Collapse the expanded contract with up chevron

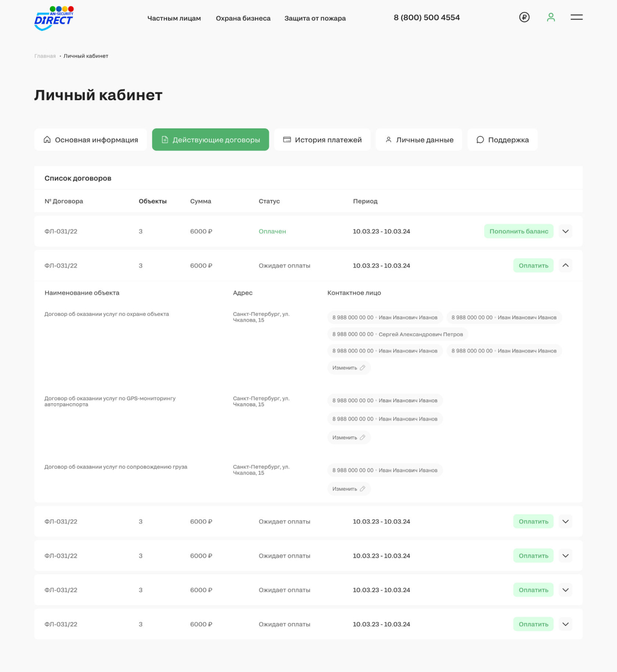[x=566, y=266]
